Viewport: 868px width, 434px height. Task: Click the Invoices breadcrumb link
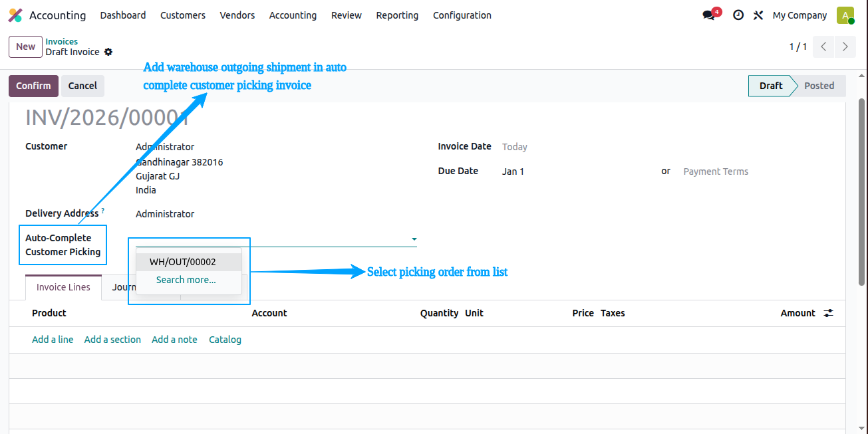coord(61,41)
